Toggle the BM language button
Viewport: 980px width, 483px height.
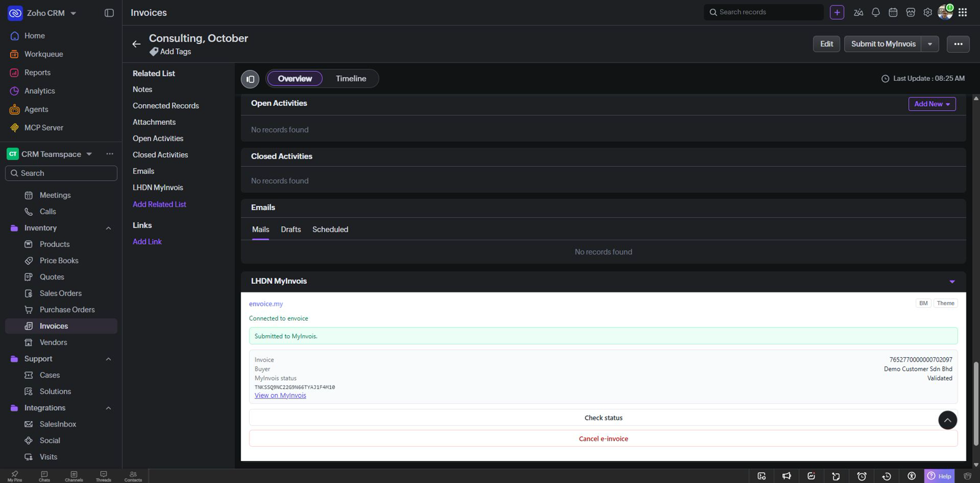(923, 303)
